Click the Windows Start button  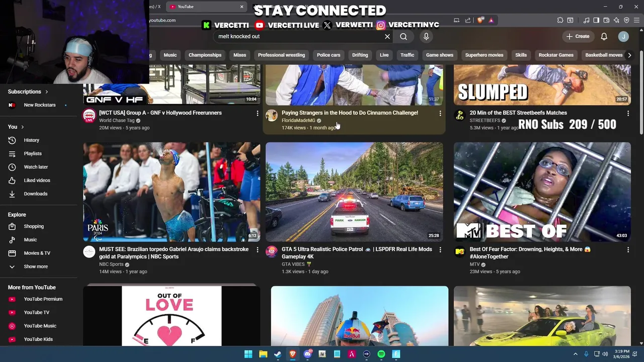(248, 354)
